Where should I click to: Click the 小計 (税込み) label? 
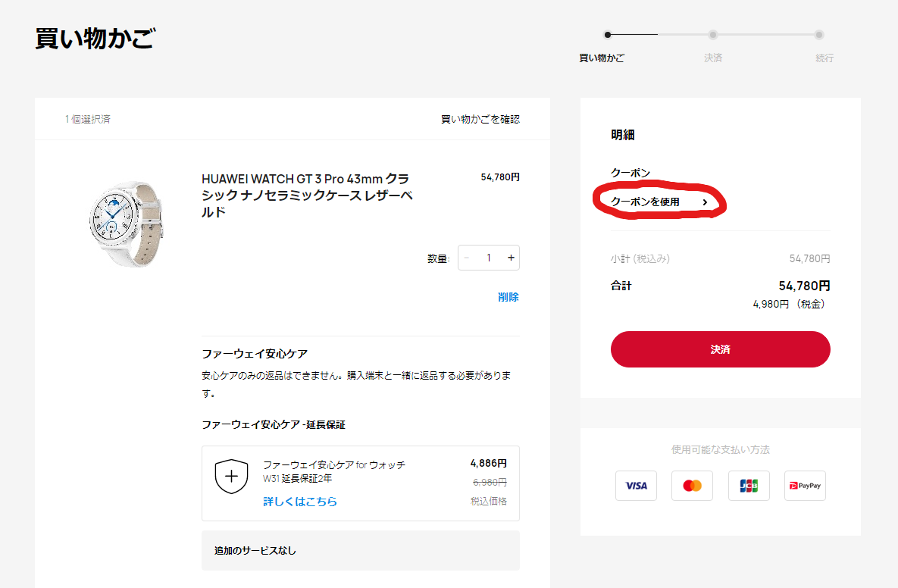(640, 259)
